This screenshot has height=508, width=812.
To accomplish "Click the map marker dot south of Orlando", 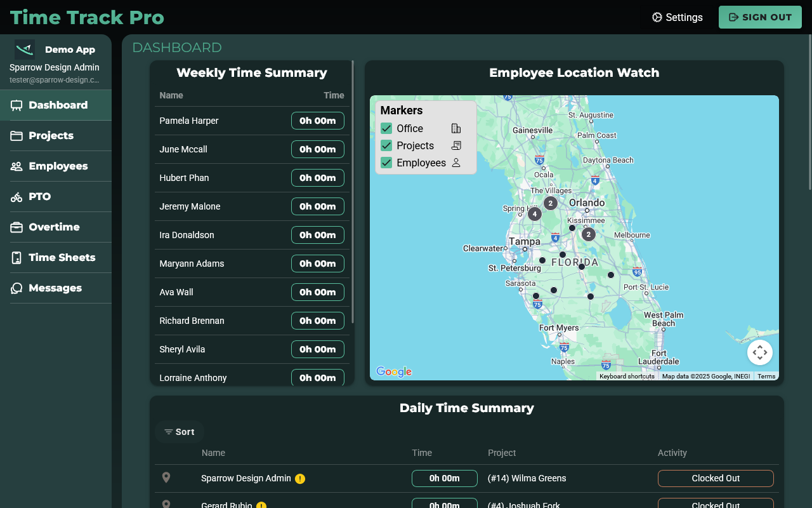I will [572, 228].
